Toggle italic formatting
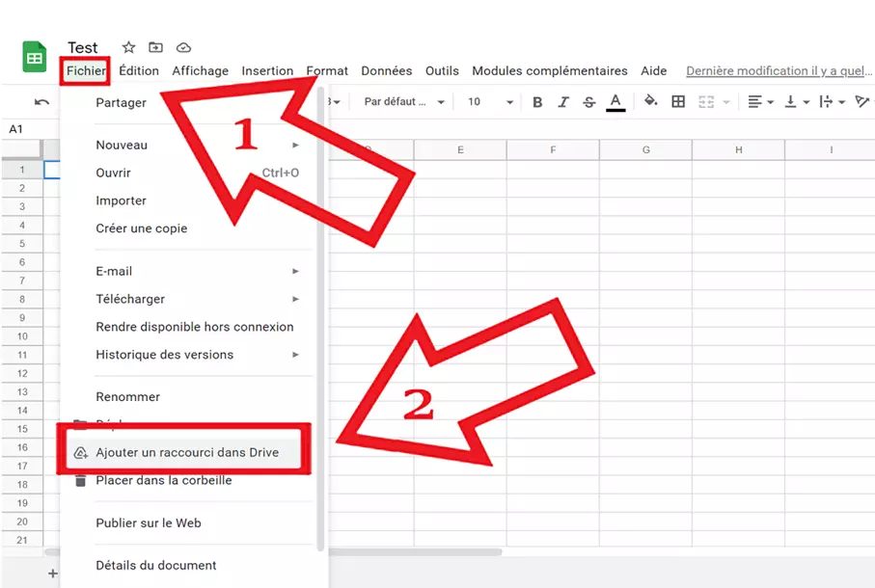Image resolution: width=875 pixels, height=588 pixels. pos(563,102)
